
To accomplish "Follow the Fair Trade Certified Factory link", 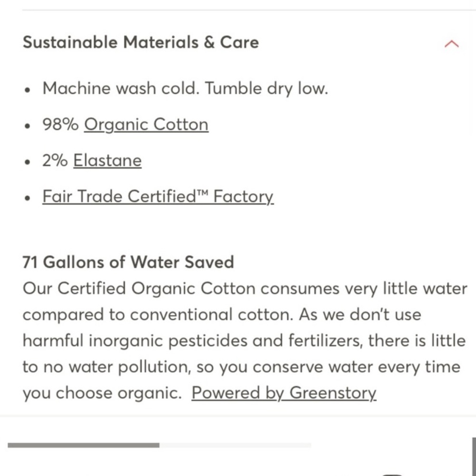I will click(158, 197).
